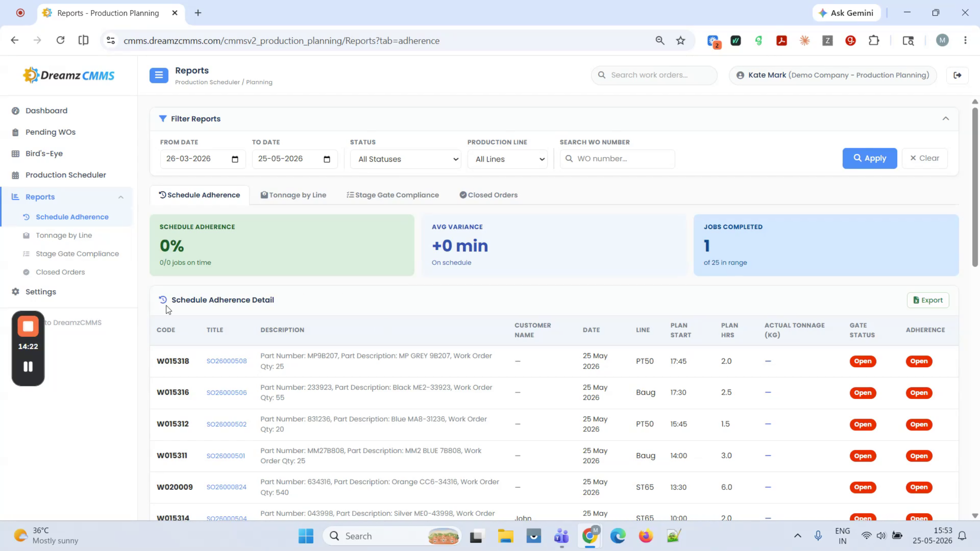Pause the screen recording
This screenshot has width=980, height=551.
coord(28,367)
